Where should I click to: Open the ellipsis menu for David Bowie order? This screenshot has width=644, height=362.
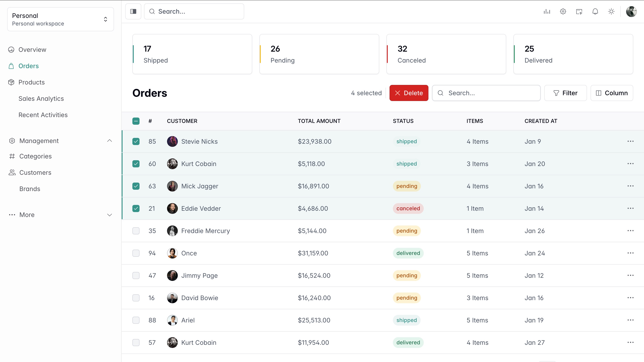[630, 298]
